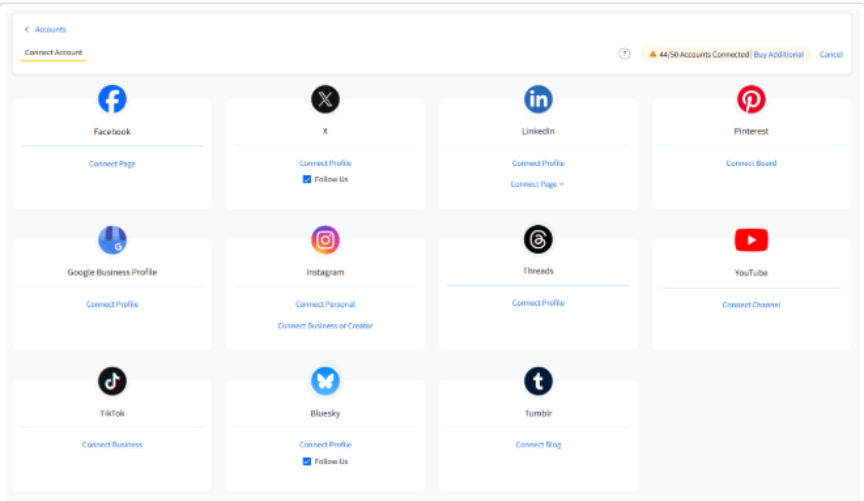Expand LinkedIn Connect Page dropdown
The width and height of the screenshot is (864, 501).
click(x=538, y=184)
